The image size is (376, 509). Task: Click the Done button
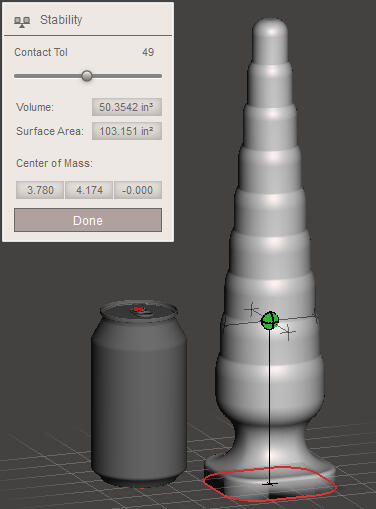click(x=88, y=220)
